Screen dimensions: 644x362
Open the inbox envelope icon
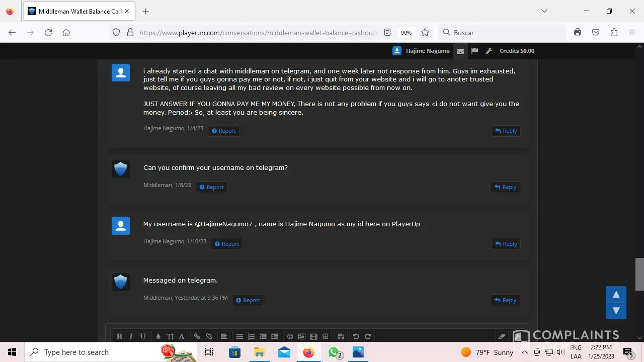coord(460,51)
